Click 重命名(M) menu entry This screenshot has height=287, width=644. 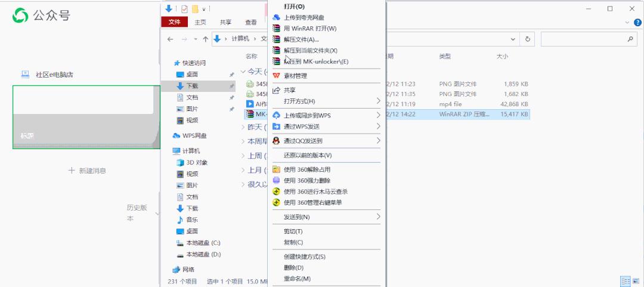pos(297,279)
